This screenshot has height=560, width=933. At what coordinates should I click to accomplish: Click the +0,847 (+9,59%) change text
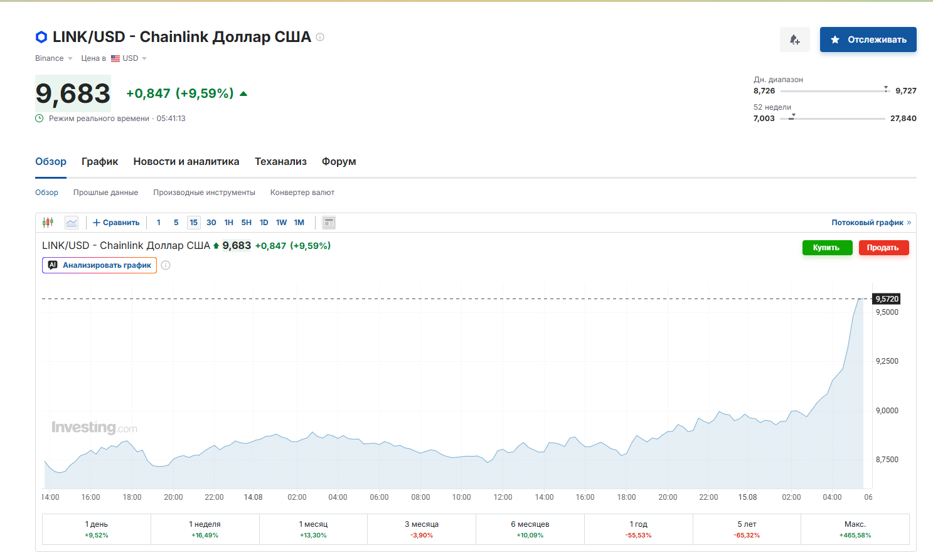click(180, 93)
